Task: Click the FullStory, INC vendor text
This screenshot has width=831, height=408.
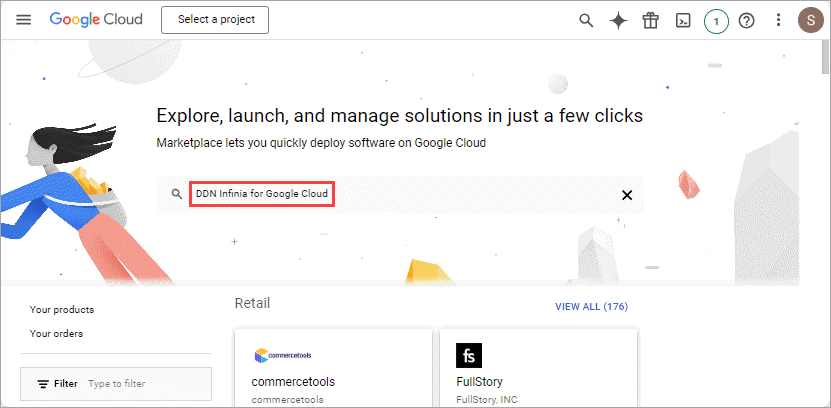Action: (487, 399)
